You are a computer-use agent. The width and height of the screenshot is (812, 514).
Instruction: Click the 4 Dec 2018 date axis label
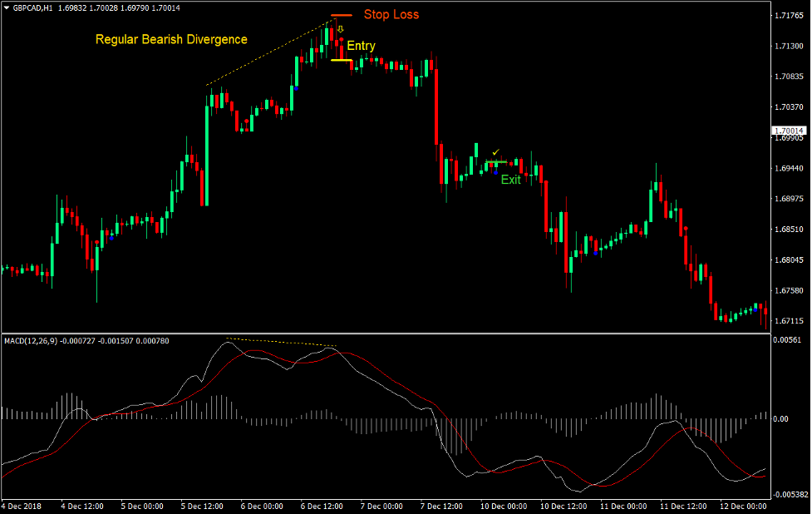(21, 505)
